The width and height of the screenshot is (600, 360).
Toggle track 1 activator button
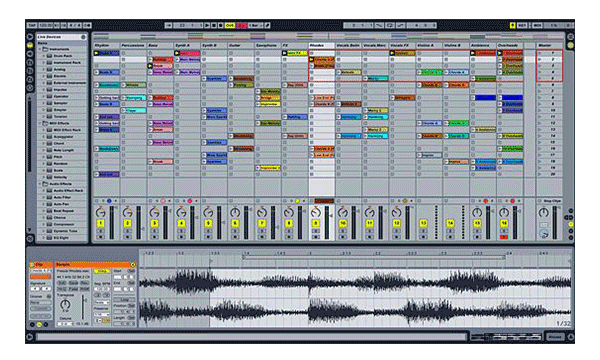click(100, 223)
